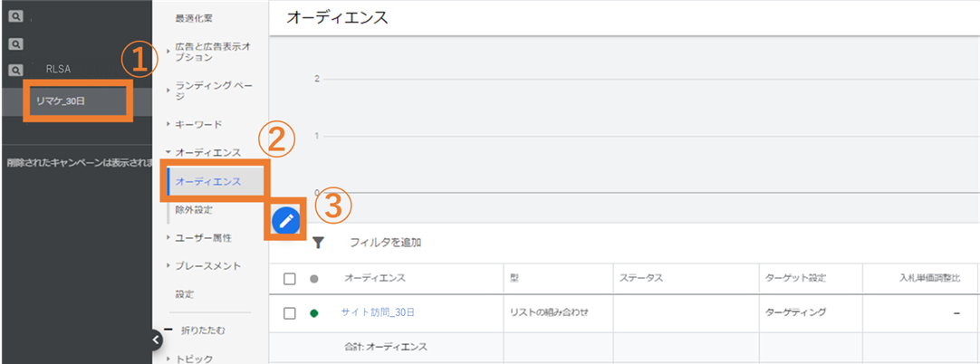Viewport: 980px width, 364px height.
Task: Click the blue pencil edit audience button
Action: coord(286,220)
